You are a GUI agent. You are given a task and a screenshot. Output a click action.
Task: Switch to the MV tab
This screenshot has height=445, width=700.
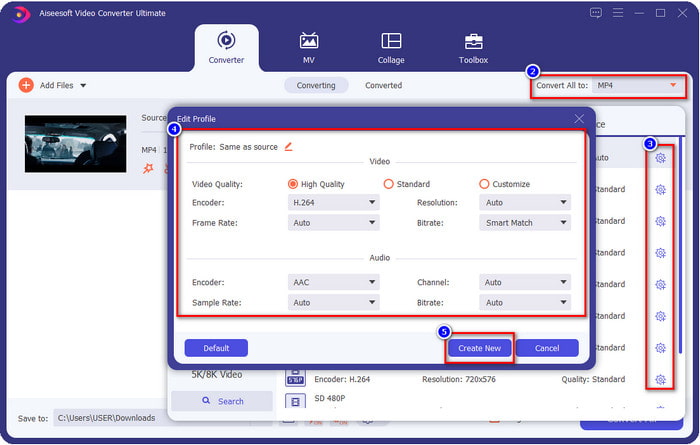(x=308, y=48)
